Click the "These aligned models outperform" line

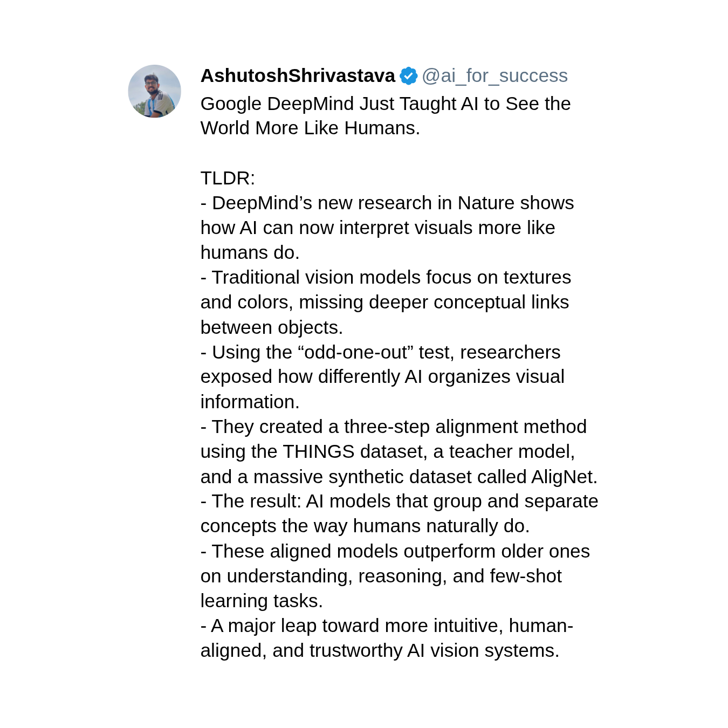395,551
